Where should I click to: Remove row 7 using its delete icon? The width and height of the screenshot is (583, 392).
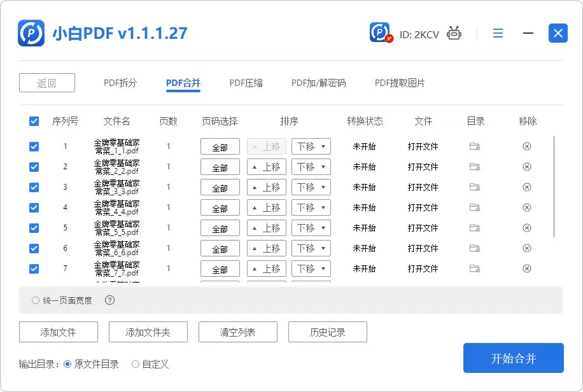pos(527,269)
